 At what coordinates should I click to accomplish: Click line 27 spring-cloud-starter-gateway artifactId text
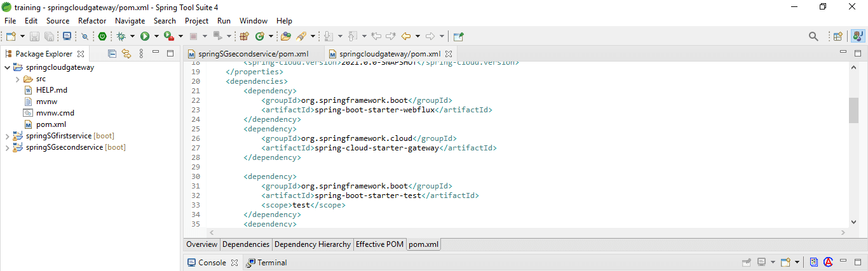click(x=376, y=148)
